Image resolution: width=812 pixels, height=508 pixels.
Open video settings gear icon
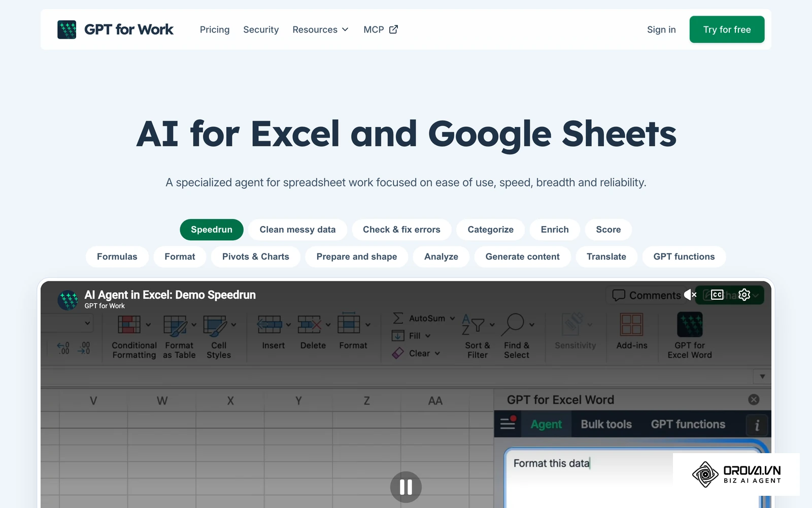pyautogui.click(x=744, y=295)
